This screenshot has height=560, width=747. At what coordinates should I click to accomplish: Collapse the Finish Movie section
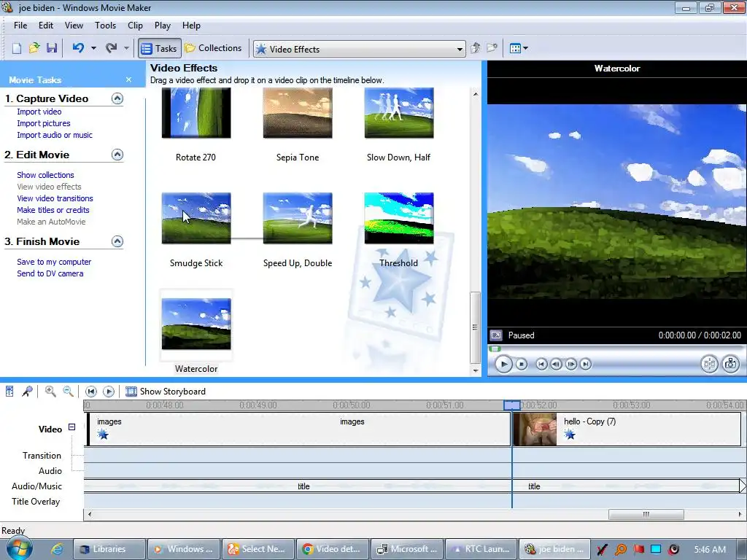pyautogui.click(x=117, y=241)
